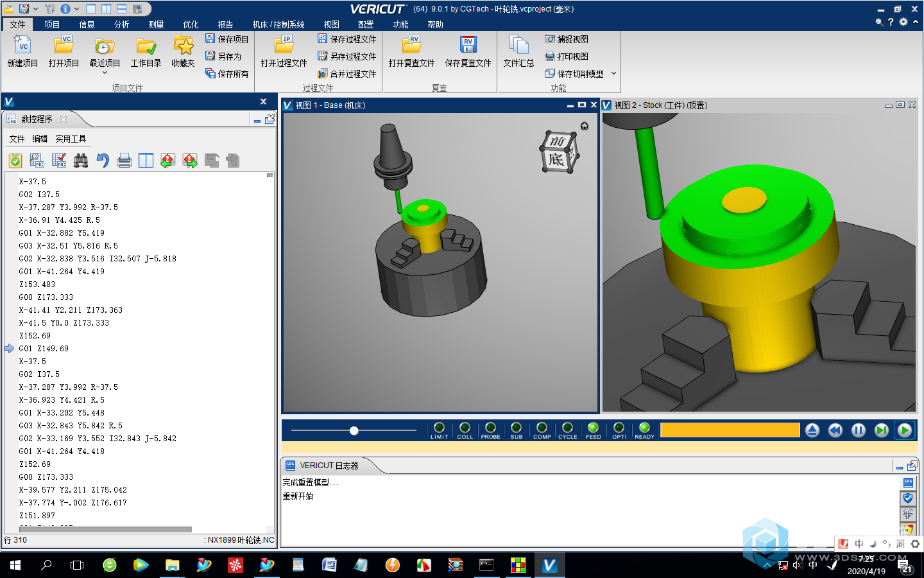Click the home icon in 视图 1

coord(585,126)
